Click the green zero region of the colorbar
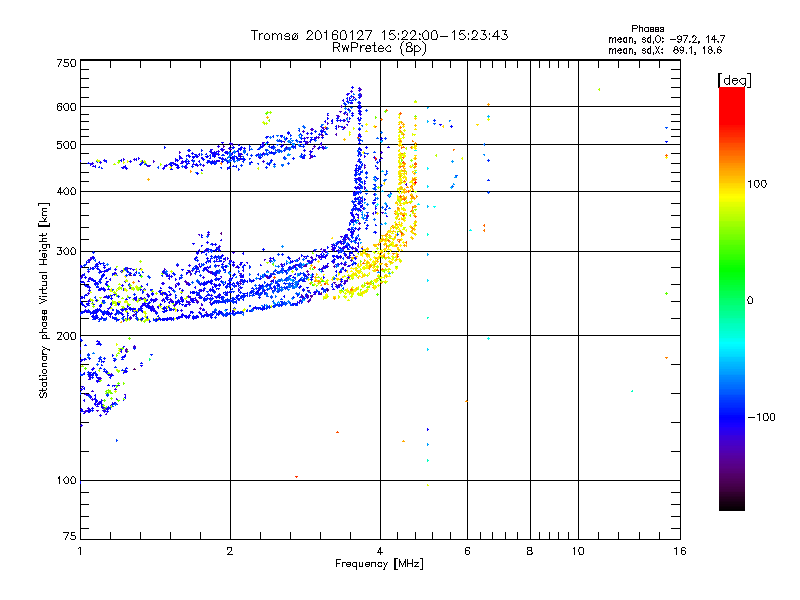Image resolution: width=800 pixels, height=600 pixels. (732, 300)
